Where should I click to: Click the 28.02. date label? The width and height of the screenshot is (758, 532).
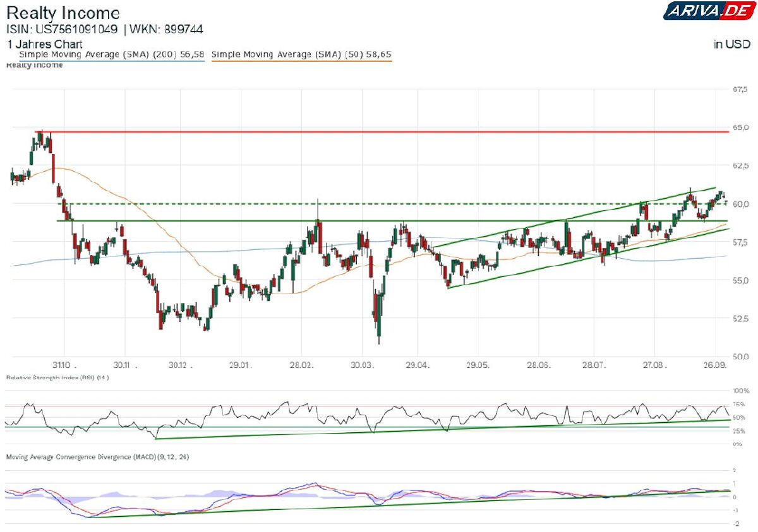point(301,365)
